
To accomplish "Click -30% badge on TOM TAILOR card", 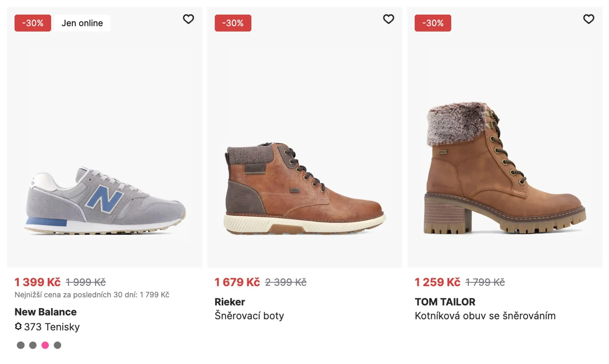I will [433, 23].
